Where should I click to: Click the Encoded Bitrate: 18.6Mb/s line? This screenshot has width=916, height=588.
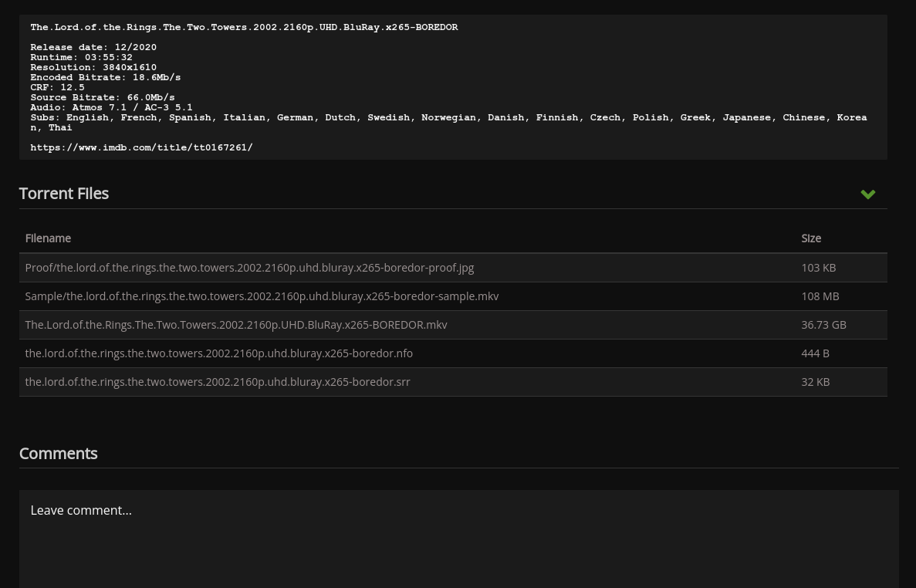[x=105, y=77]
